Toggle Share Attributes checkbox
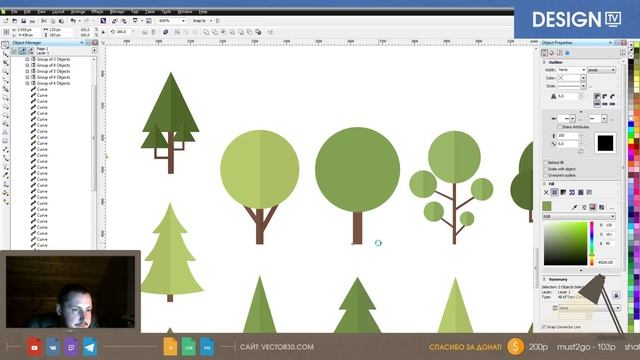Viewport: 640px width, 360px height. [x=560, y=127]
